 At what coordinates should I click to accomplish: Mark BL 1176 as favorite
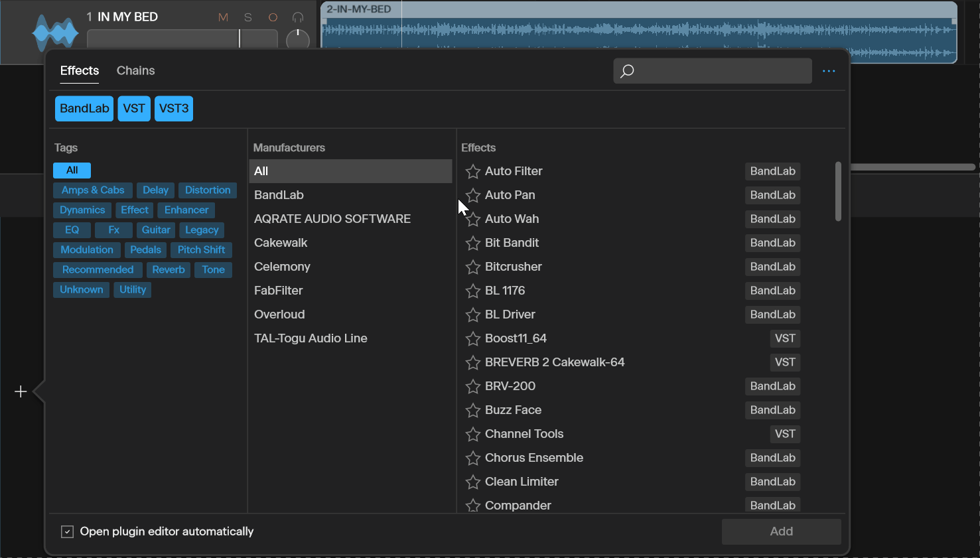pos(472,291)
